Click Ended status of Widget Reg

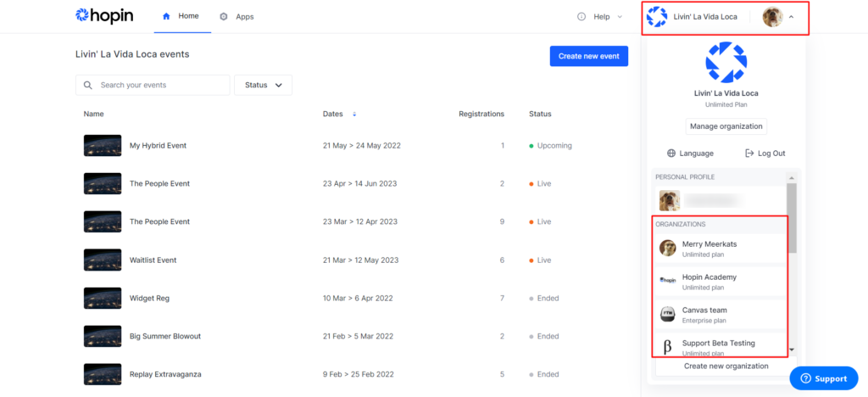(x=543, y=298)
